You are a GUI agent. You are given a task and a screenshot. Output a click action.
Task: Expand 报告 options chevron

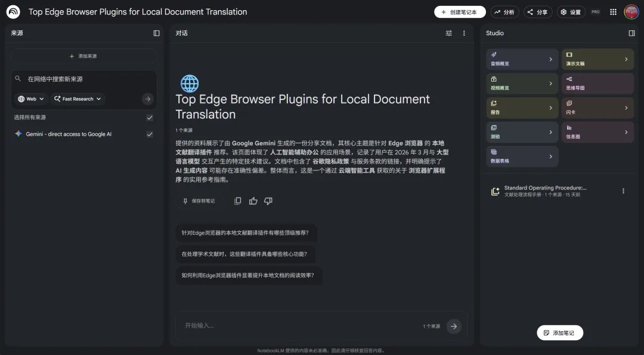coord(551,108)
